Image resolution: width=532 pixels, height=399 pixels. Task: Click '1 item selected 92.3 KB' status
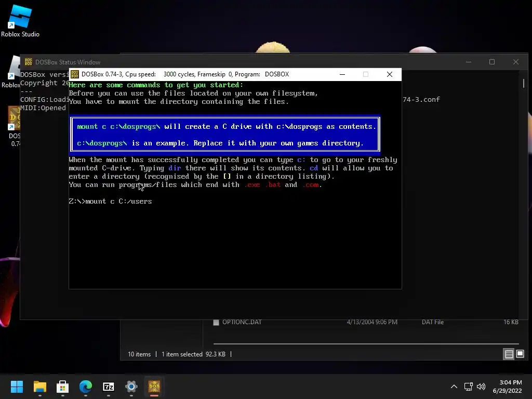(x=193, y=354)
